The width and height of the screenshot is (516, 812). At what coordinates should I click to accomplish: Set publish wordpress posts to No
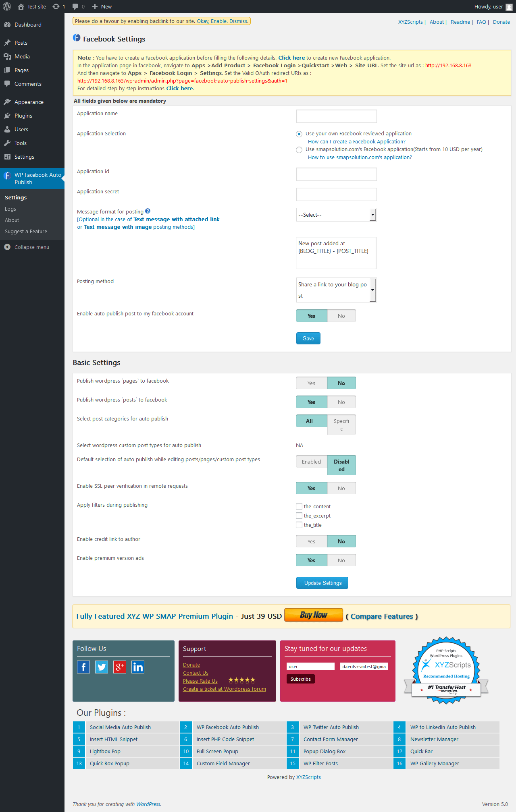(341, 402)
